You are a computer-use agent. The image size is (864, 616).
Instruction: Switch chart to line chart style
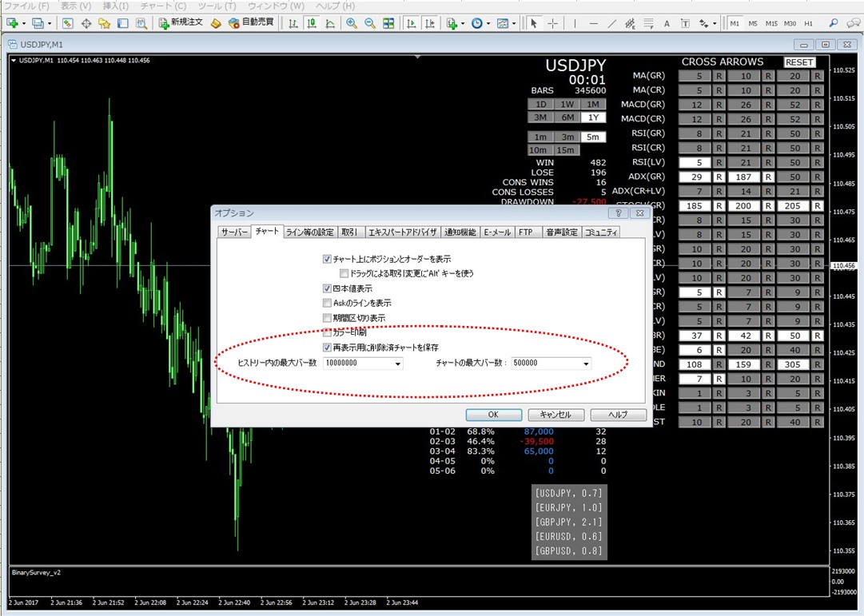point(330,23)
